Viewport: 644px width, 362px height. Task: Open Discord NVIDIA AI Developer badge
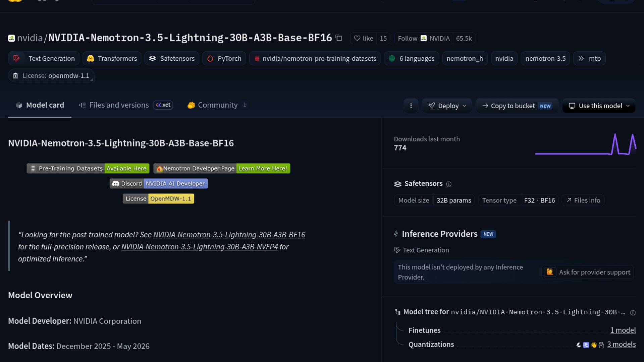pos(159,183)
